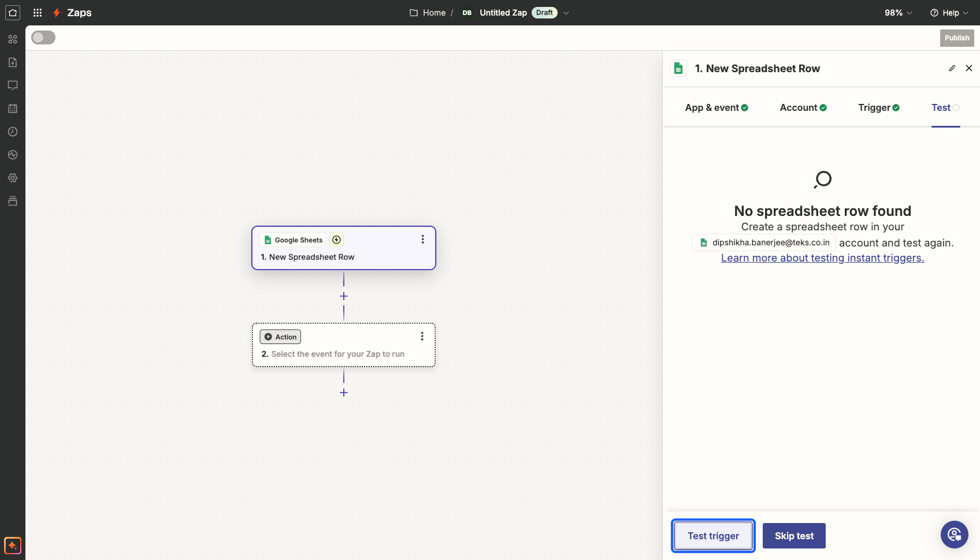Open the Google Sheets step options menu
The width and height of the screenshot is (980, 560).
[422, 239]
